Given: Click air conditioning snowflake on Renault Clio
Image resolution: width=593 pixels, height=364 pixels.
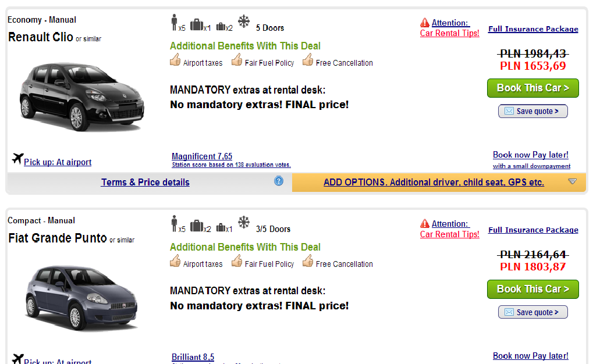Looking at the screenshot, I should pos(244,21).
